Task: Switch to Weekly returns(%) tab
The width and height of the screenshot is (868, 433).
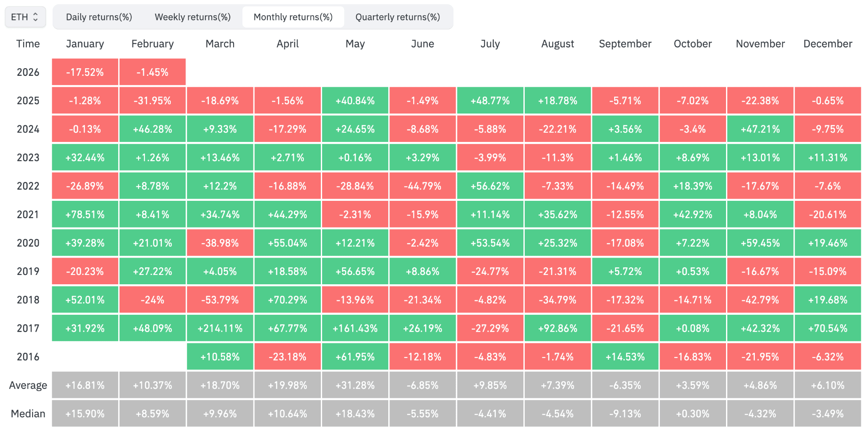Action: [x=192, y=17]
